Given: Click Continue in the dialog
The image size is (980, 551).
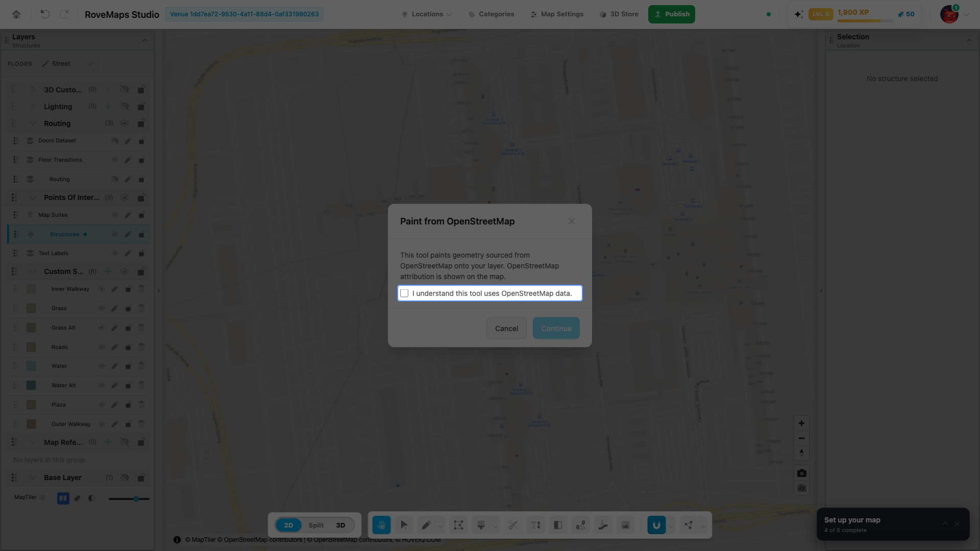Looking at the screenshot, I should (x=556, y=329).
